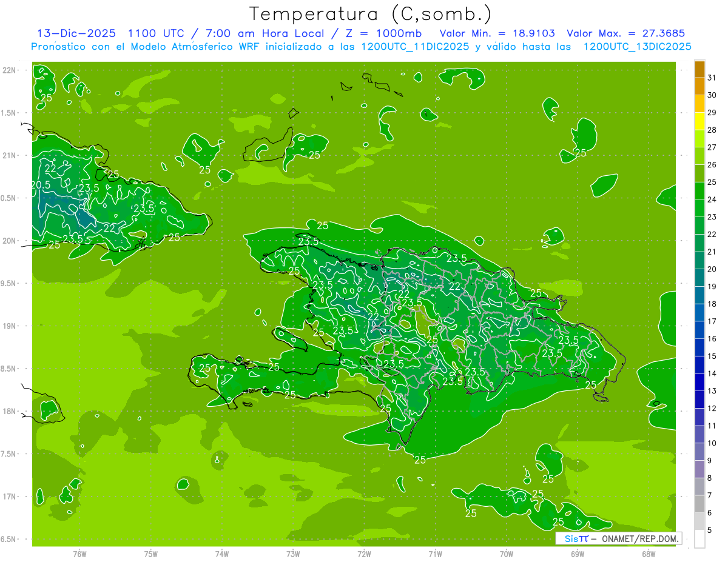
Task: Click the "70W" longitude axis label
Action: pos(507,554)
